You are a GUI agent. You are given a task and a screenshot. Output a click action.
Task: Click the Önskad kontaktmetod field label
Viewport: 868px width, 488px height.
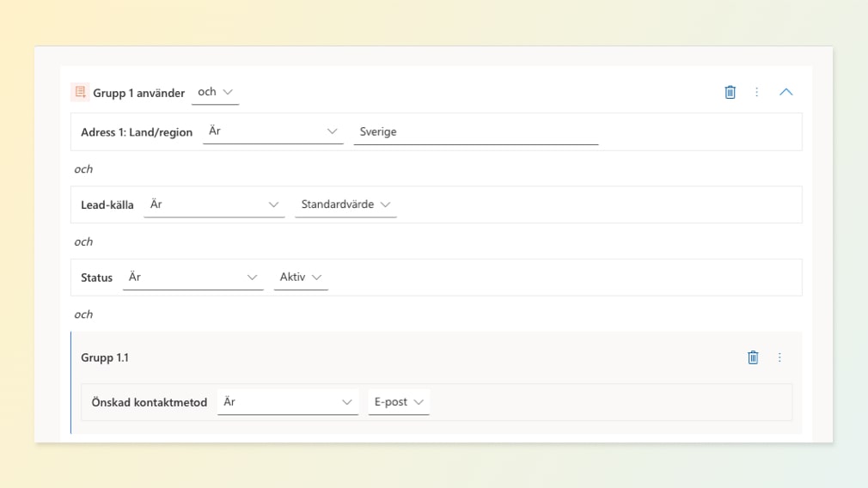click(x=149, y=402)
